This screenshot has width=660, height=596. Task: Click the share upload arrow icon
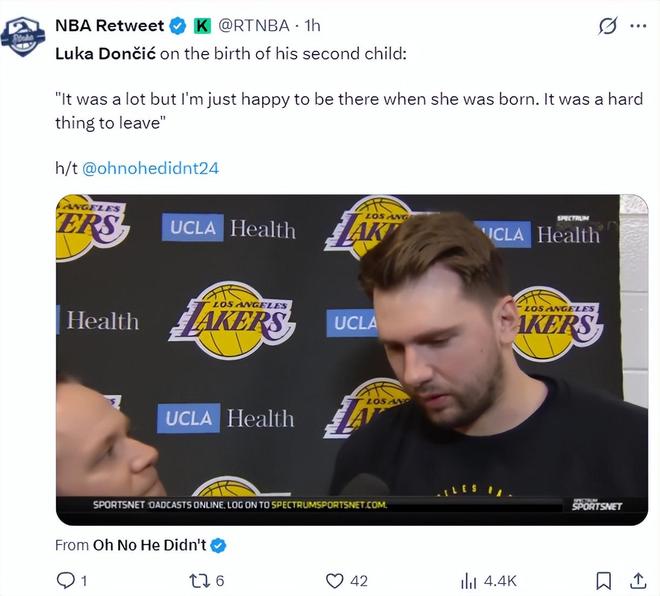pyautogui.click(x=637, y=580)
